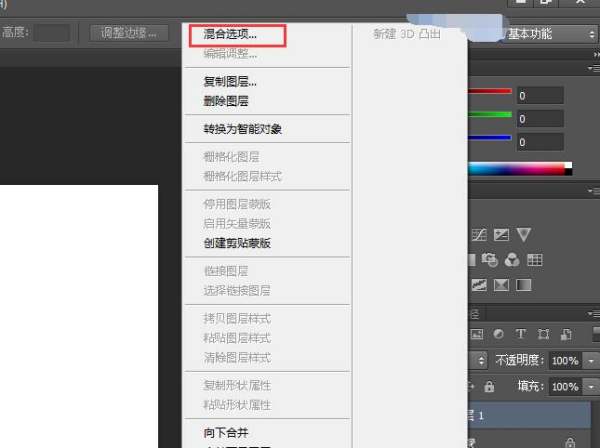Click the red channel value field

coord(540,95)
